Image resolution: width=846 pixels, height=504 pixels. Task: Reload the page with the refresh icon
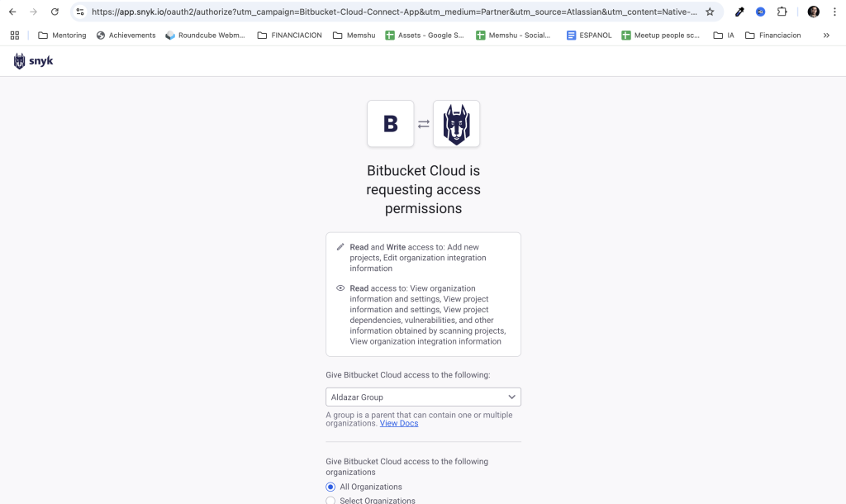[x=55, y=12]
